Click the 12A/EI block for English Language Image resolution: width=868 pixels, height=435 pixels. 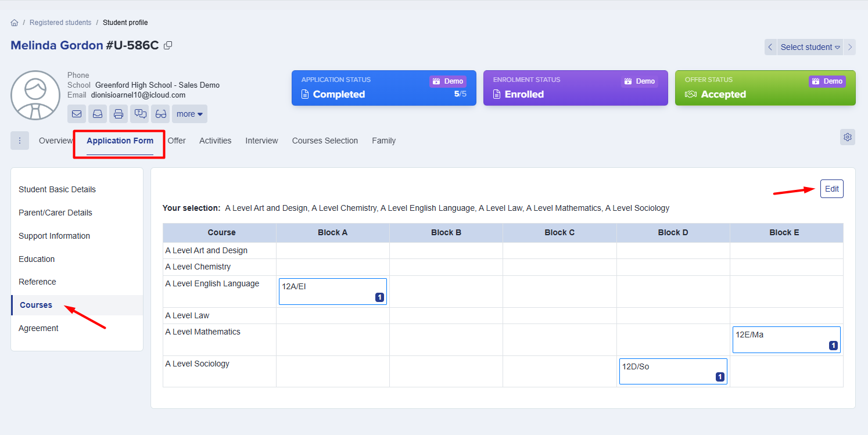332,291
